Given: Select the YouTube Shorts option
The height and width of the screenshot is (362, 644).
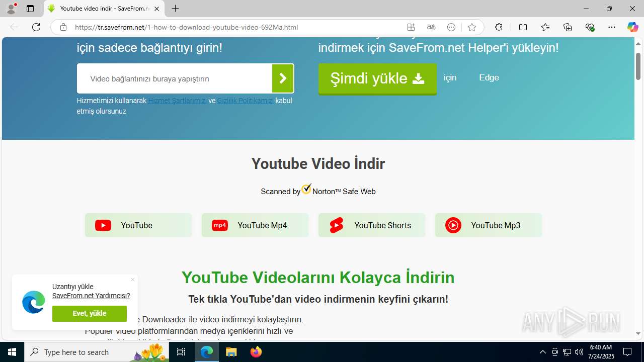Looking at the screenshot, I should [372, 225].
